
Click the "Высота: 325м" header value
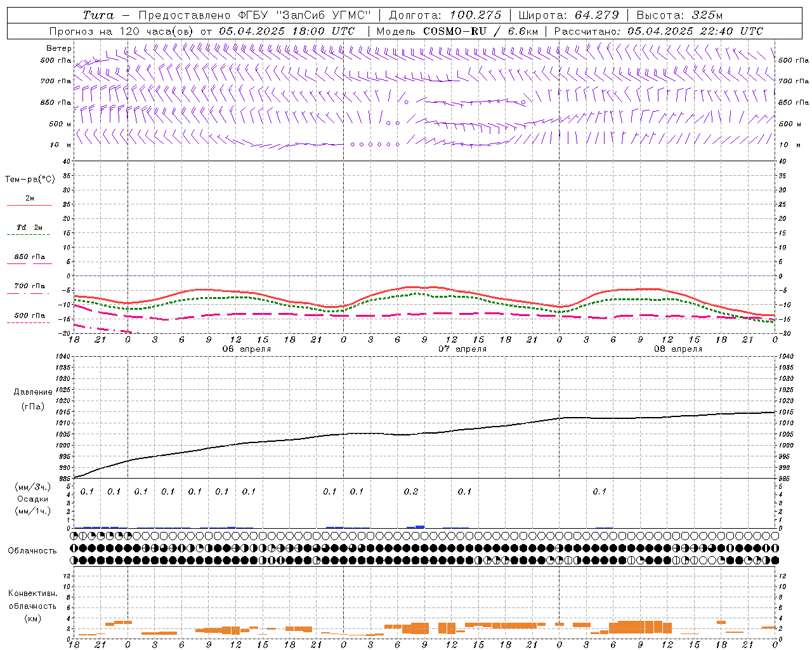coord(679,15)
